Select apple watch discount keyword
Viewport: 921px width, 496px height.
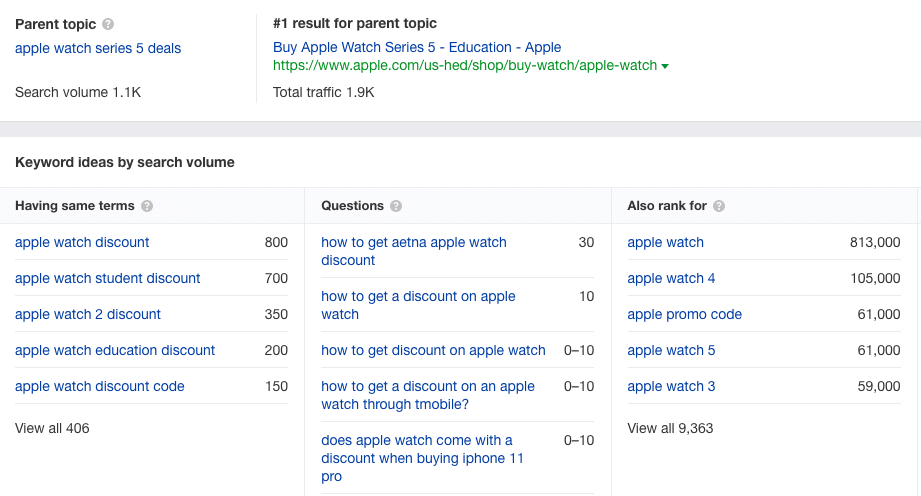pos(82,242)
